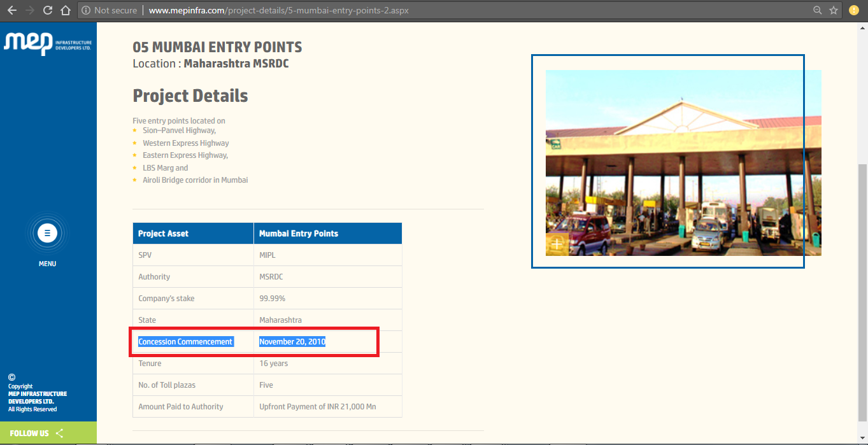This screenshot has width=868, height=445.
Task: Click the Company's stake label
Action: pos(166,299)
